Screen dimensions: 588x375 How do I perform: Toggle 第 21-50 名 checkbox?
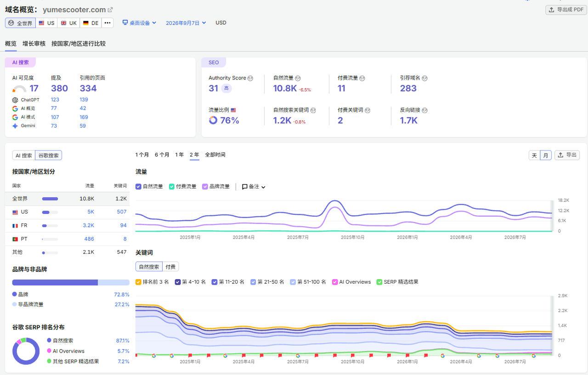(253, 282)
